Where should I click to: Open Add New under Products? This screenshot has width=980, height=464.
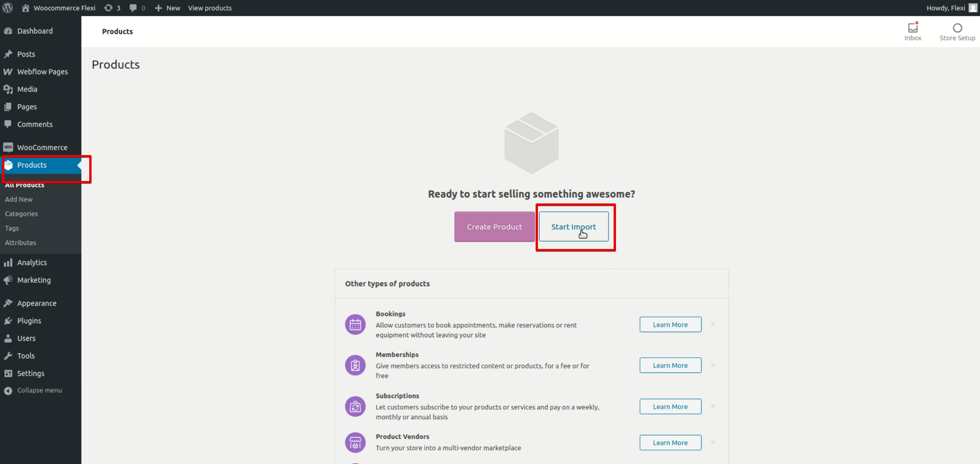click(19, 199)
